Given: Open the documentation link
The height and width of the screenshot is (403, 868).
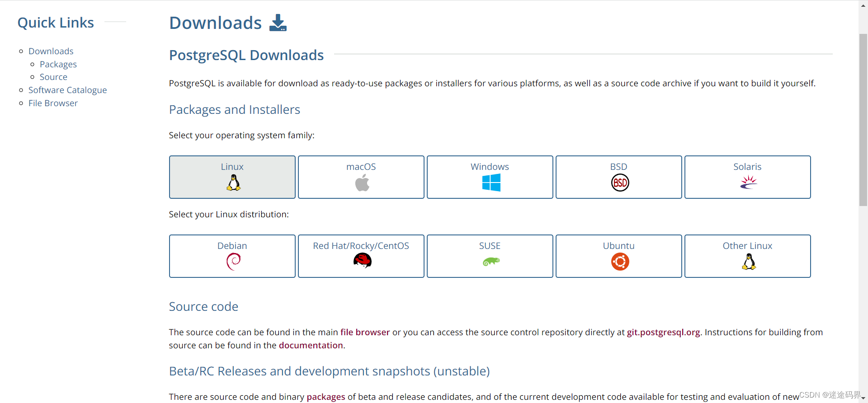Looking at the screenshot, I should [311, 345].
